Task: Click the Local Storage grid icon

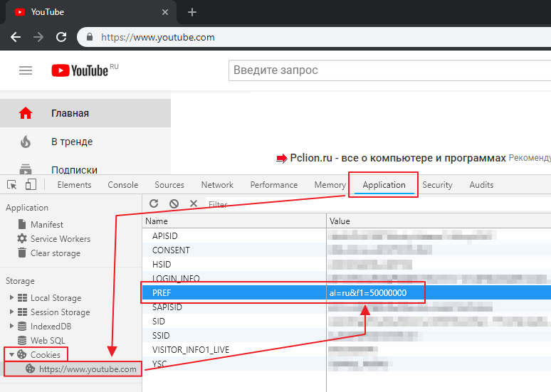Action: point(23,298)
